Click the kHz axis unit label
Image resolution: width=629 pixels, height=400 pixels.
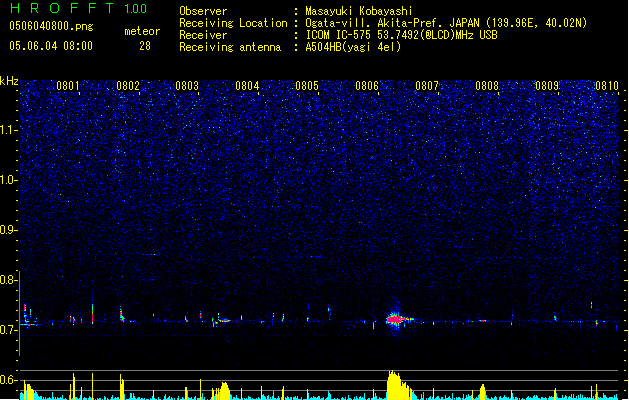9,81
